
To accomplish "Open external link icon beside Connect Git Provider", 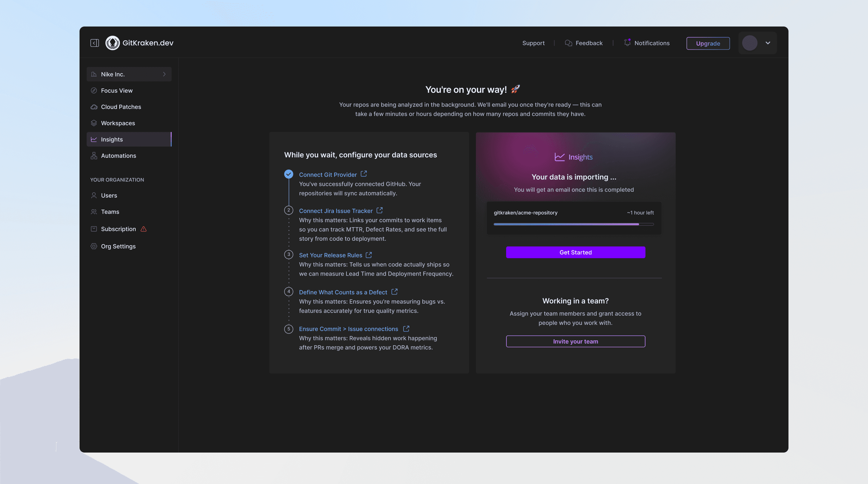I will point(364,174).
